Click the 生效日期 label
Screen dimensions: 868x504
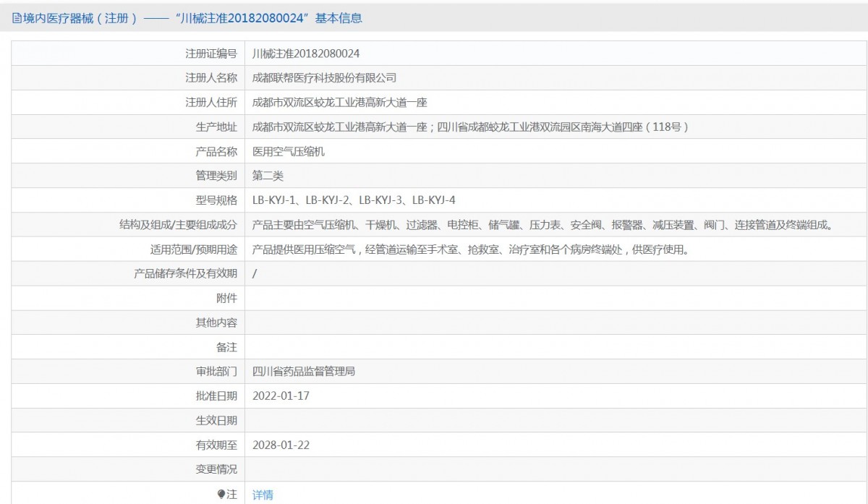coord(217,420)
